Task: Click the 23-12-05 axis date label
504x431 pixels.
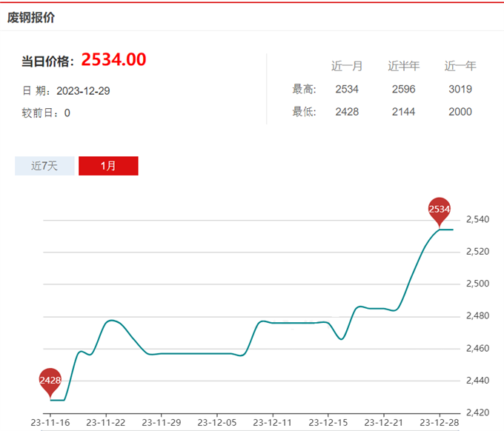Action: tap(217, 423)
